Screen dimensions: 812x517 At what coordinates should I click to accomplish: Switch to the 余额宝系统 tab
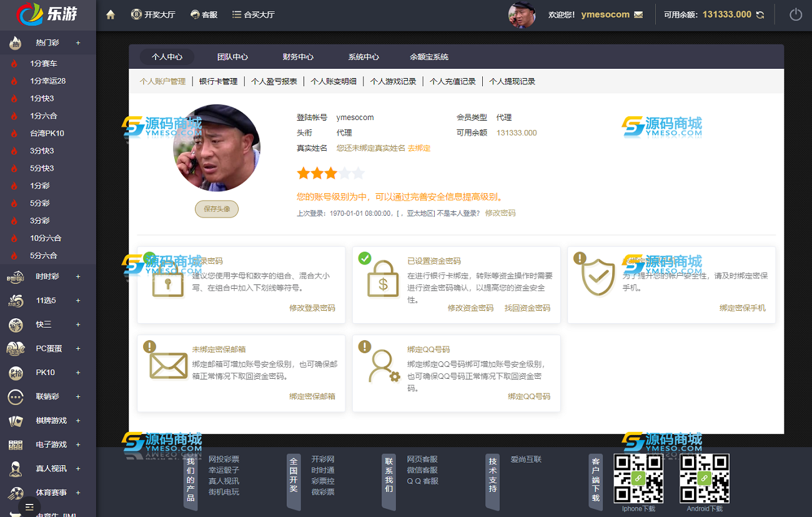[429, 57]
